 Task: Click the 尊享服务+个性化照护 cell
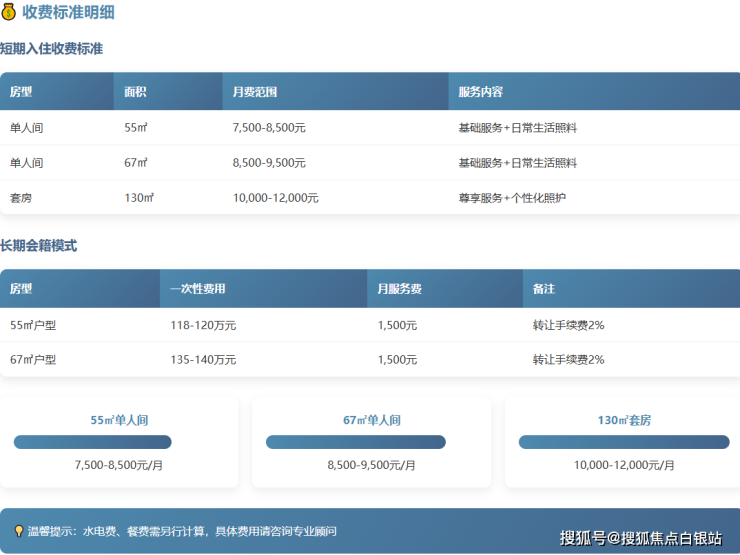coord(512,198)
